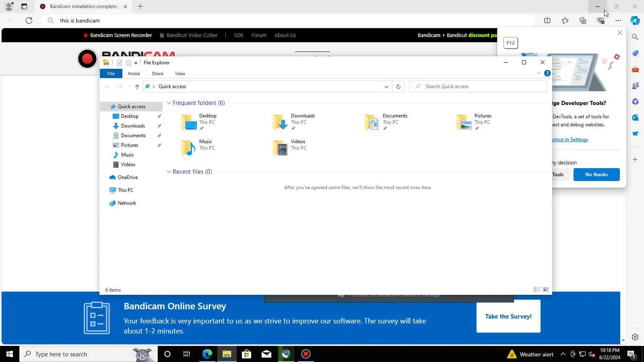The image size is (644, 362).
Task: Open Copilot in Edge
Action: pyautogui.click(x=635, y=21)
